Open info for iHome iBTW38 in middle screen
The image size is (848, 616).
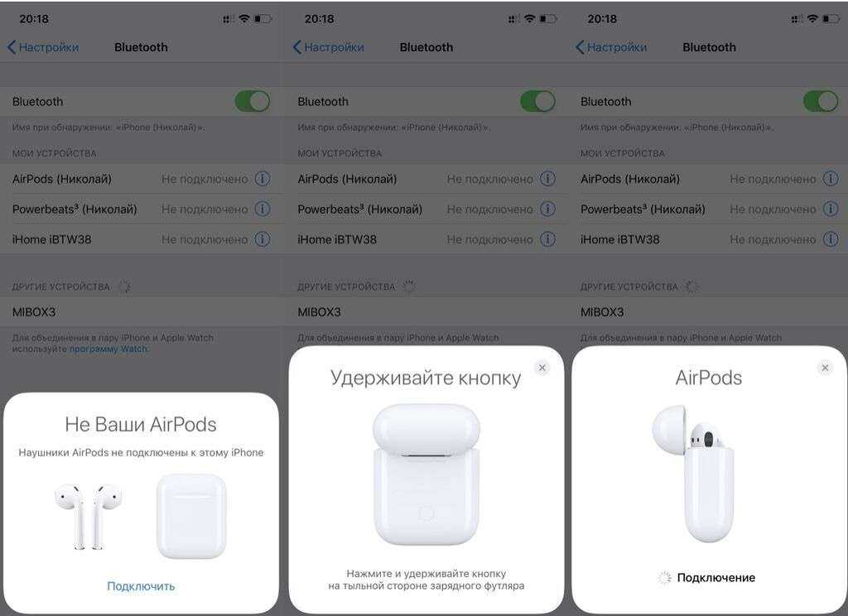(x=548, y=239)
